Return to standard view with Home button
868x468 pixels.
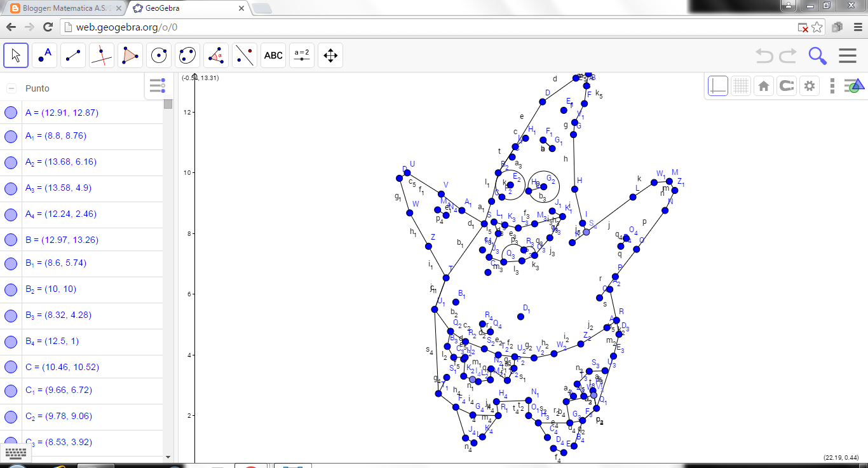(763, 85)
